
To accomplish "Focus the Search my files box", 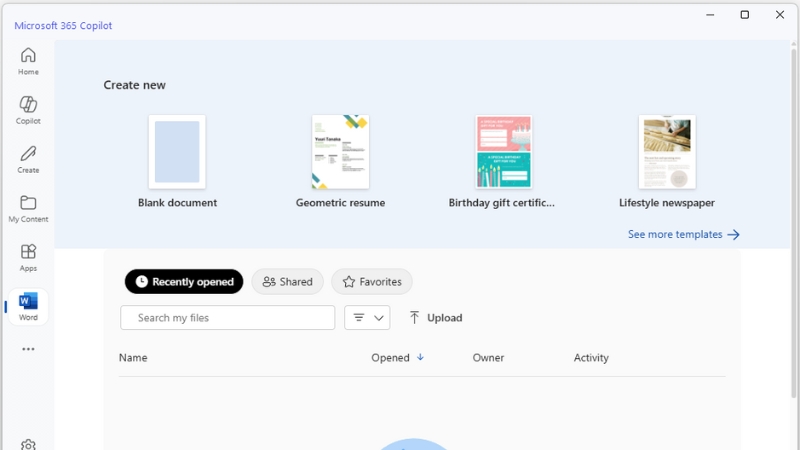I will [228, 318].
